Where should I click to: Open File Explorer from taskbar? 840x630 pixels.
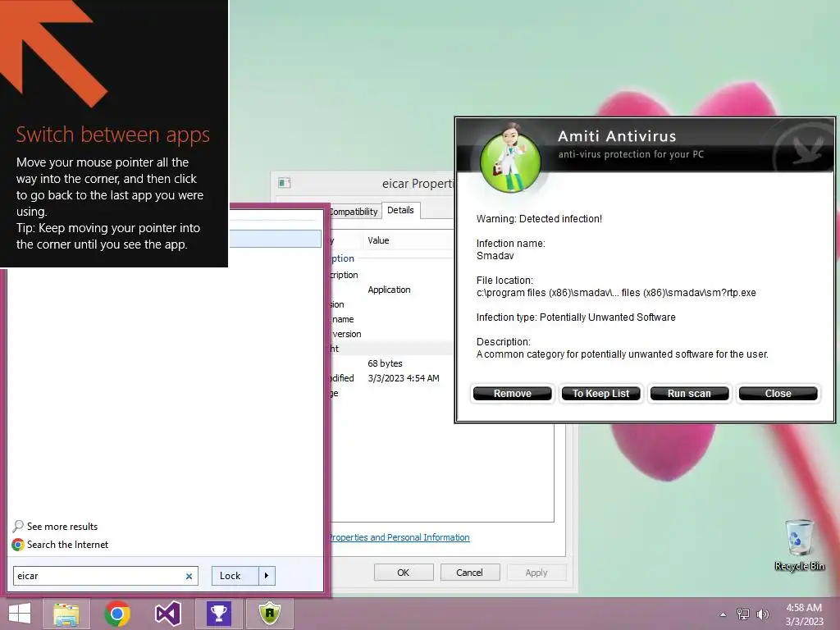(66, 614)
